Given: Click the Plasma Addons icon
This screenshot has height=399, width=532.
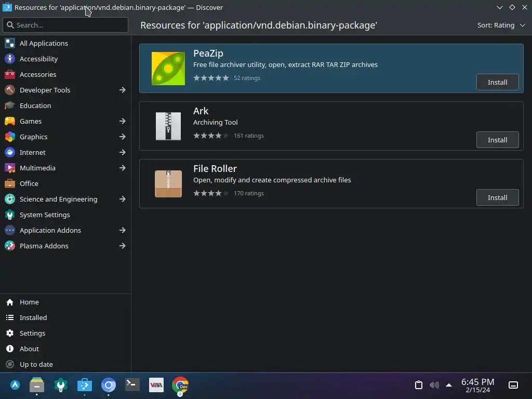Looking at the screenshot, I should [x=10, y=246].
